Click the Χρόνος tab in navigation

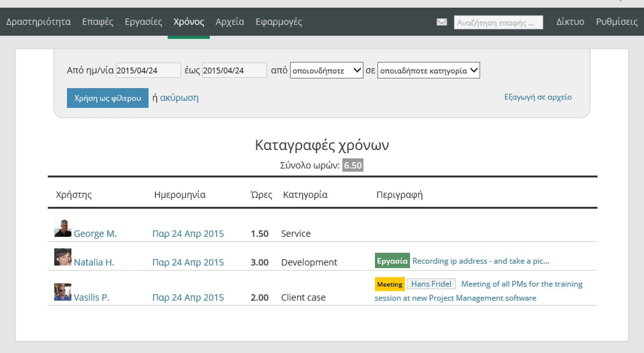point(189,22)
